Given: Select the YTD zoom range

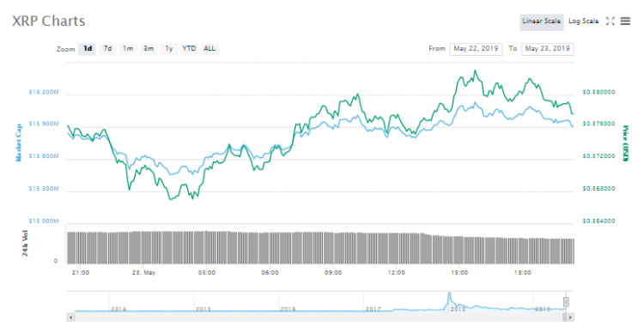Looking at the screenshot, I should click(190, 49).
